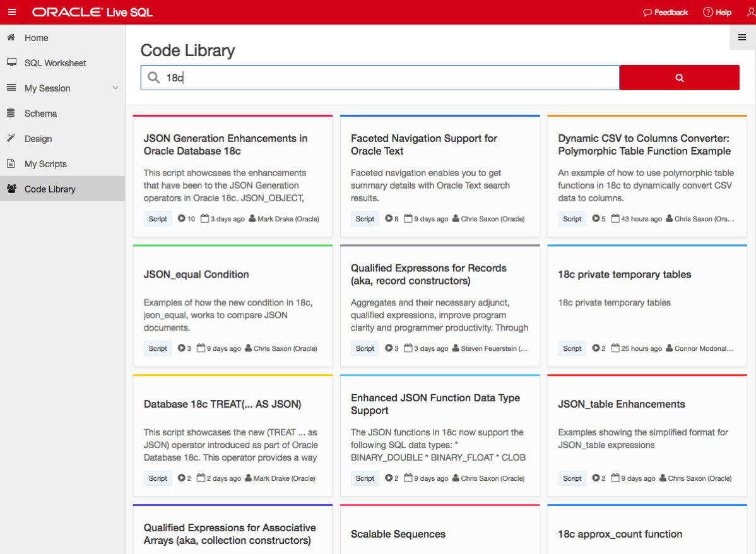Viewport: 756px width, 554px height.
Task: Open Database 18c TREAT(... AS JSON) script
Action: pyautogui.click(x=222, y=404)
